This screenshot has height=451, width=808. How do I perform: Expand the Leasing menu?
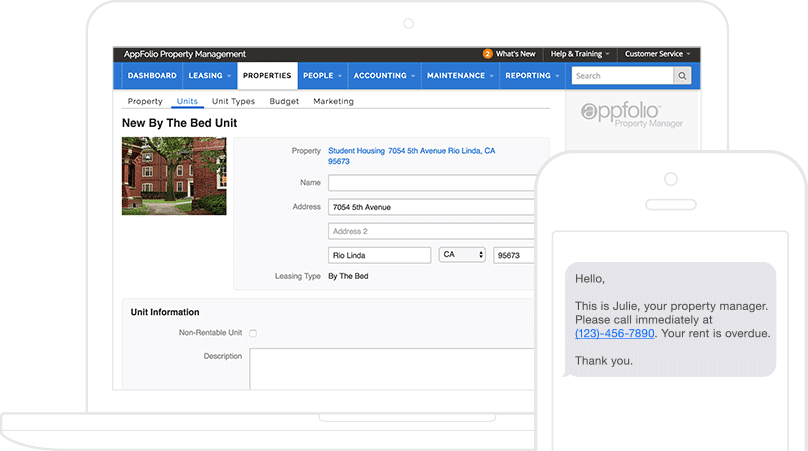[x=209, y=76]
